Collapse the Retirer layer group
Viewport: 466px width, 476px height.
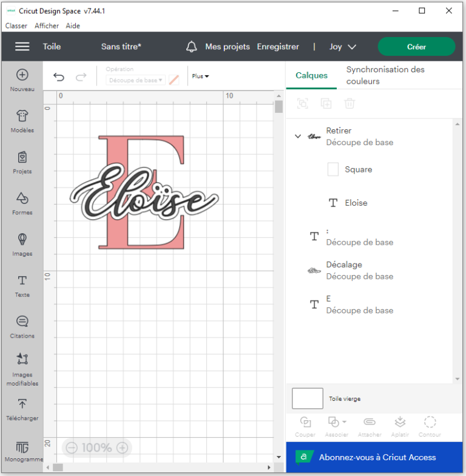[x=298, y=136]
